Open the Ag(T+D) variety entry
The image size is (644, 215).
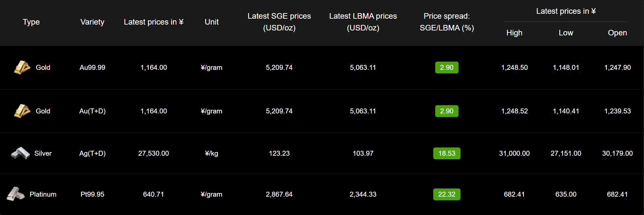(92, 153)
